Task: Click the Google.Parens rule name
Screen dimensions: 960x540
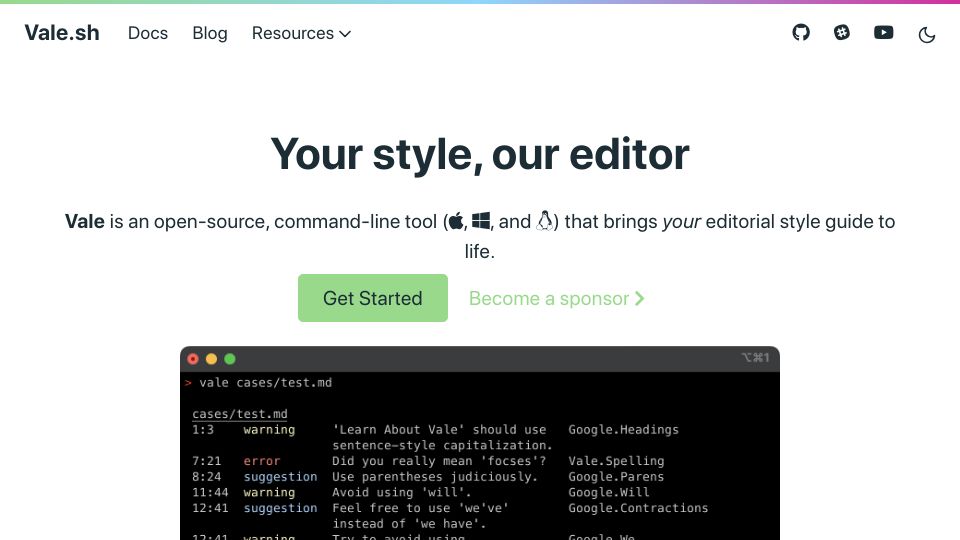Action: pos(616,477)
